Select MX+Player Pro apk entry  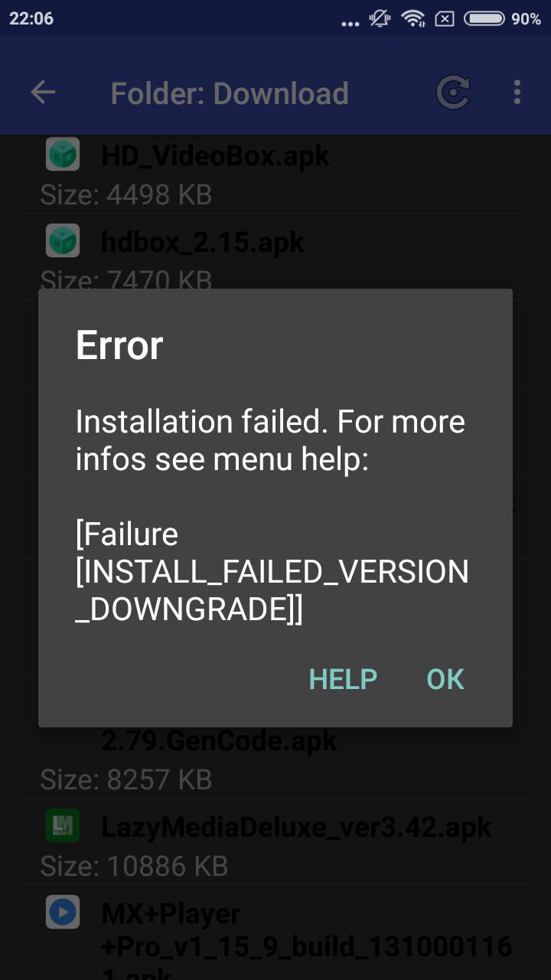point(275,934)
